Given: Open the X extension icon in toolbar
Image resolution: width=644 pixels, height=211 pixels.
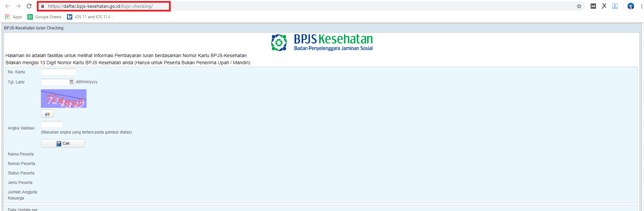Looking at the screenshot, I should tap(604, 6).
